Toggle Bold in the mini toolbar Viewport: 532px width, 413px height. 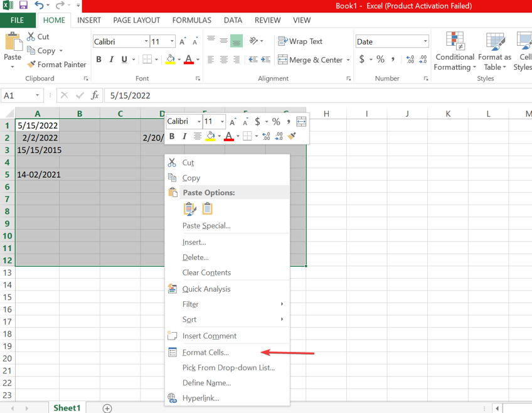click(x=172, y=136)
